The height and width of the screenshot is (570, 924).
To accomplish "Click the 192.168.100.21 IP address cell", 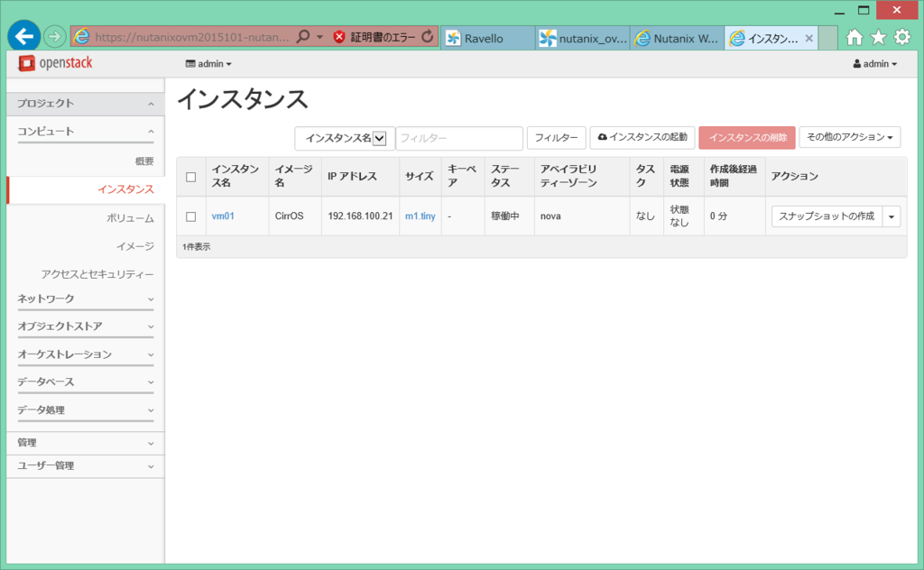I will [360, 216].
